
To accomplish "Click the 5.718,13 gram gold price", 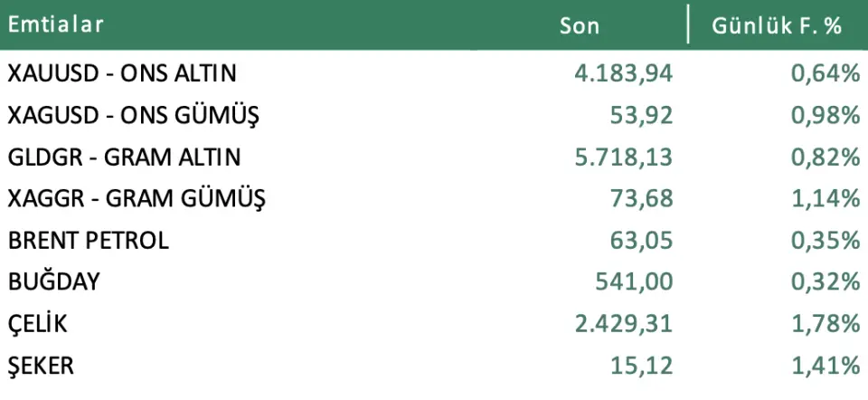I will 624,157.
